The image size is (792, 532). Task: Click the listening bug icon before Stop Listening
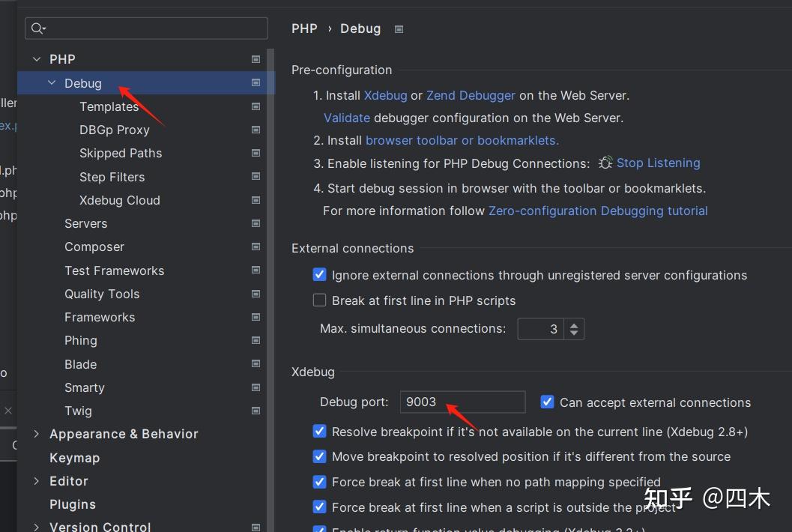click(x=605, y=162)
